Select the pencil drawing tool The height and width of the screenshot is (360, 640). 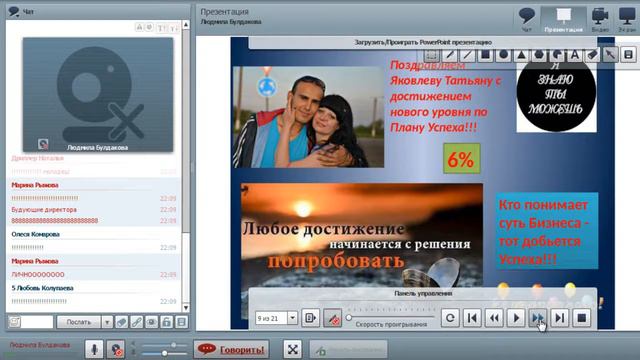[x=450, y=55]
